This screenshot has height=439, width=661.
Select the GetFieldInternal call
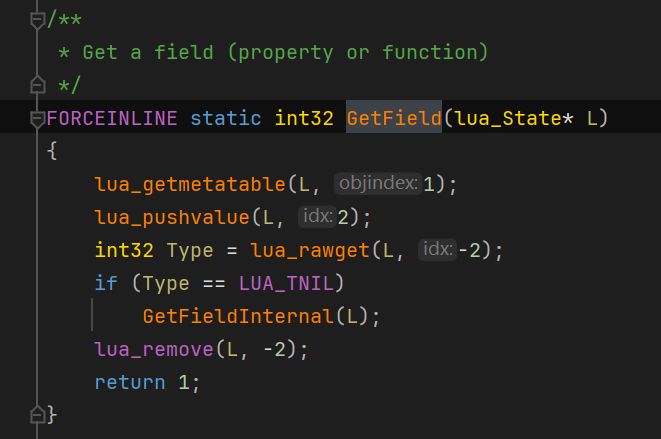[238, 316]
